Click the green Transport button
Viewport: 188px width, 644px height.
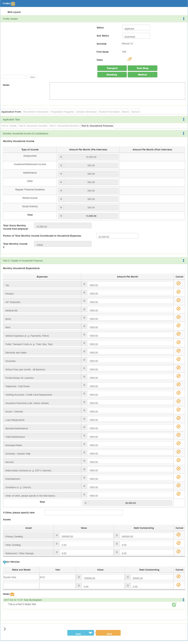[x=112, y=68]
